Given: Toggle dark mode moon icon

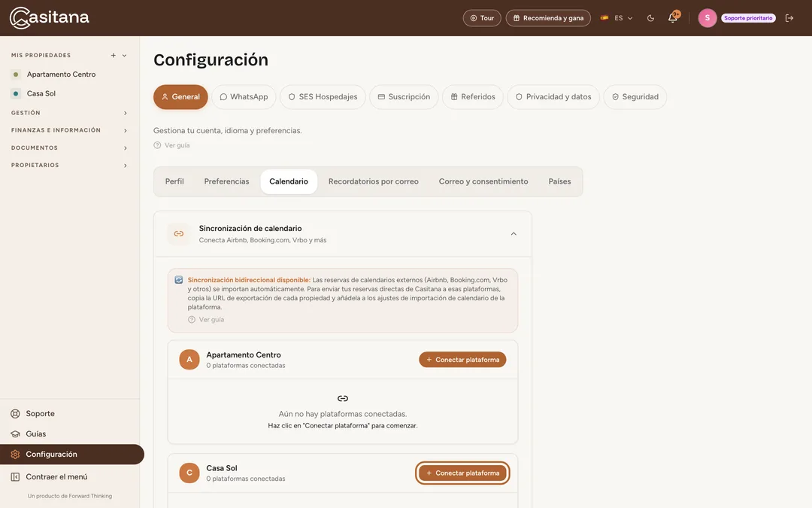Looking at the screenshot, I should (650, 18).
